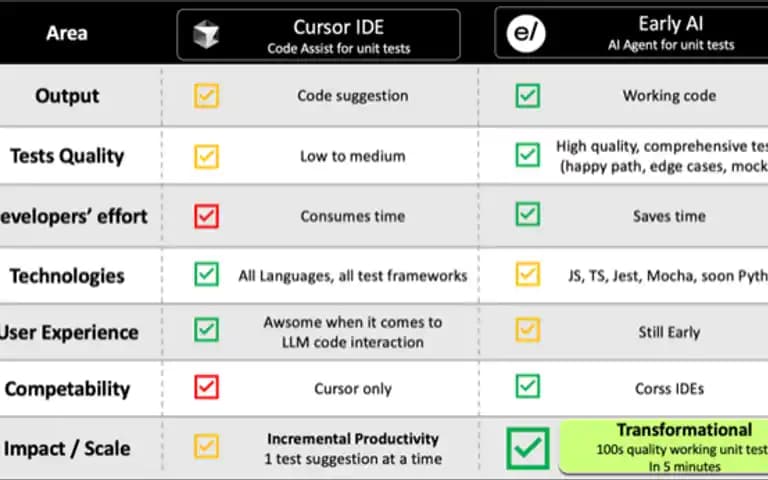Click green checkbox beside Working code
This screenshot has width=768, height=480.
click(528, 96)
